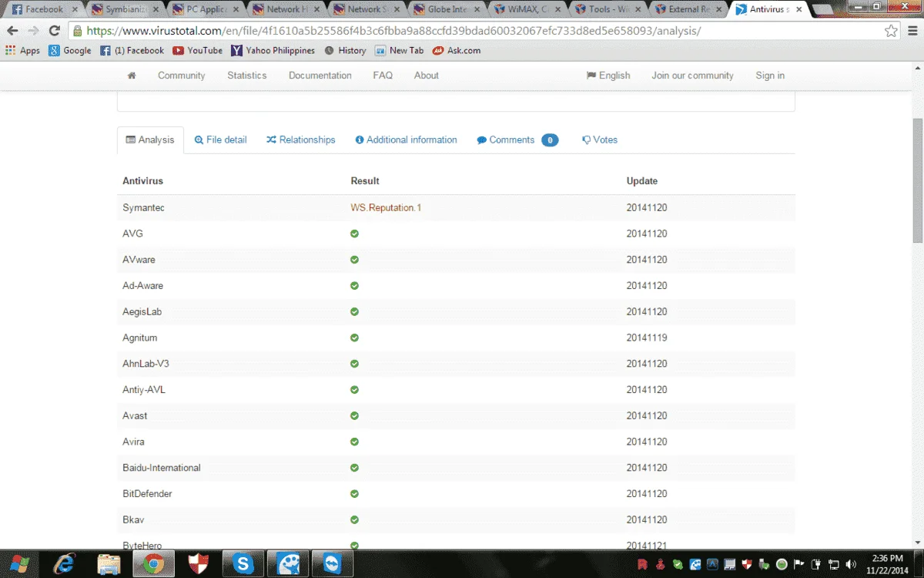Click the green check icon for Bkav
The image size is (924, 578).
tap(354, 520)
